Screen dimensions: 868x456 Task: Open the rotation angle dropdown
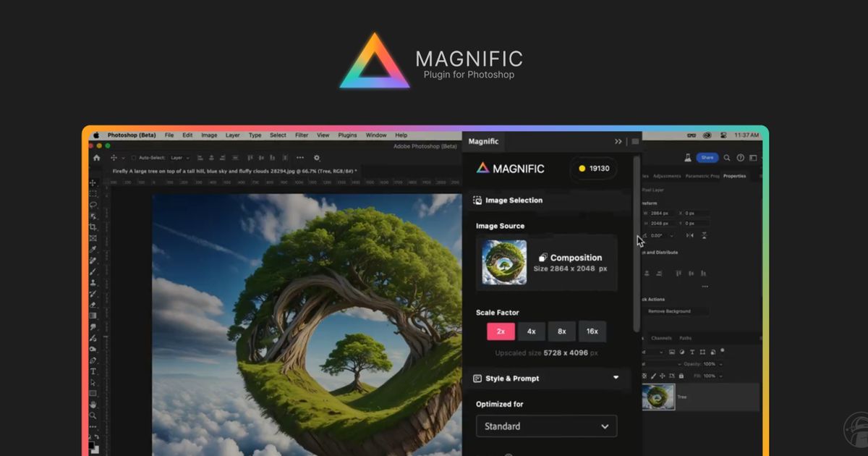671,235
